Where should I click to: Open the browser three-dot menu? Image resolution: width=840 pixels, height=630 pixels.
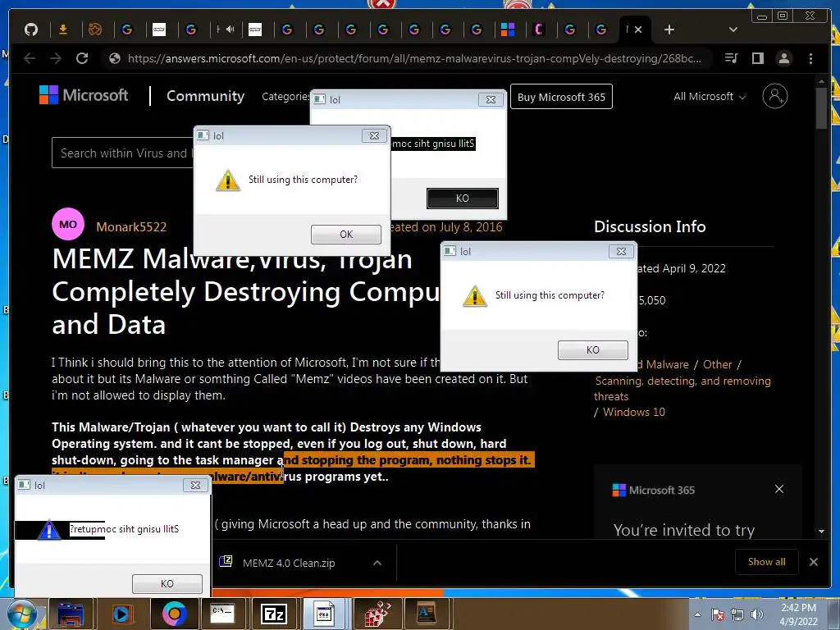[810, 58]
